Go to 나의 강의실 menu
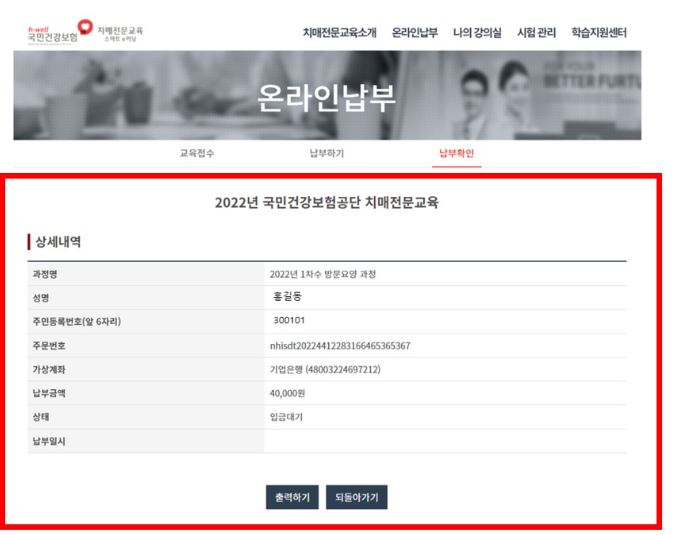 point(477,32)
